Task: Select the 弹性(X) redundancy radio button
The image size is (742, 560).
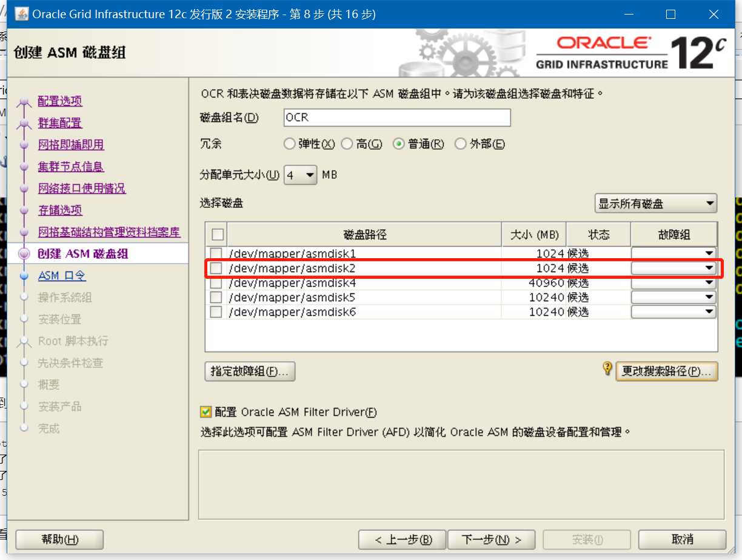Action: (x=289, y=144)
